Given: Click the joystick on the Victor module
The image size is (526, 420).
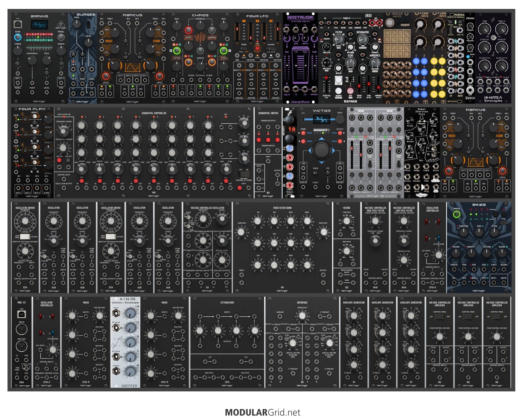Looking at the screenshot, I should coord(322,150).
